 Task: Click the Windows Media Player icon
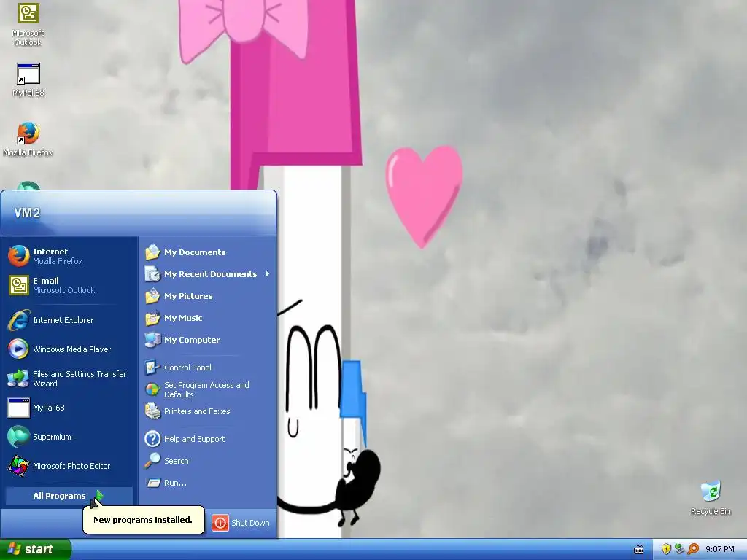(x=18, y=349)
